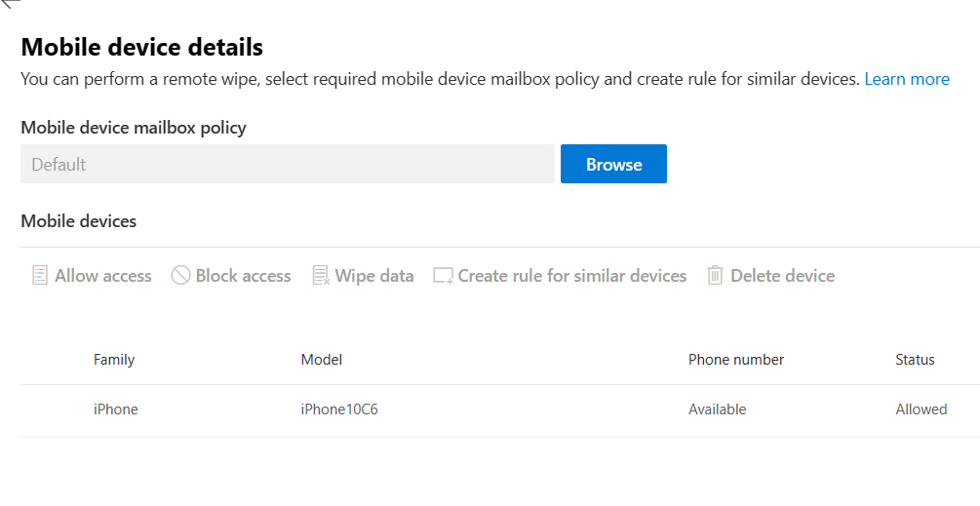Click the Model column header
The image size is (980, 506).
click(322, 360)
